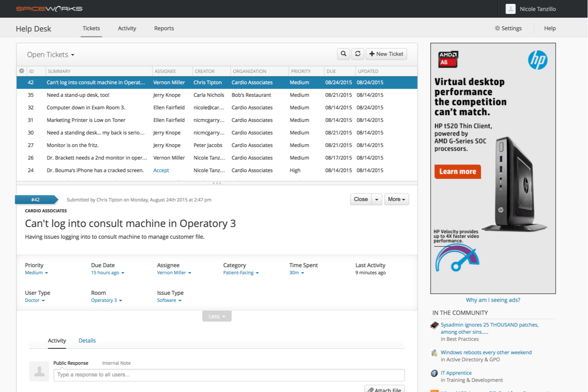This screenshot has width=588, height=392.
Task: Open the Details tab of ticket 42
Action: [x=87, y=340]
